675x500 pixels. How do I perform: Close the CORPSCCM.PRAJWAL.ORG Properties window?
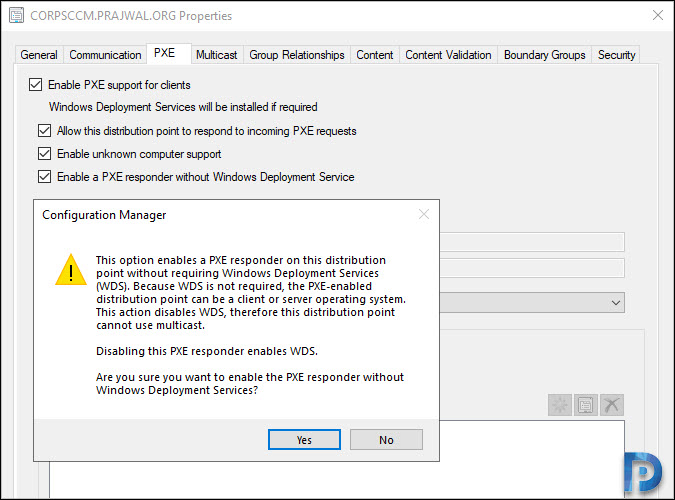click(x=658, y=15)
